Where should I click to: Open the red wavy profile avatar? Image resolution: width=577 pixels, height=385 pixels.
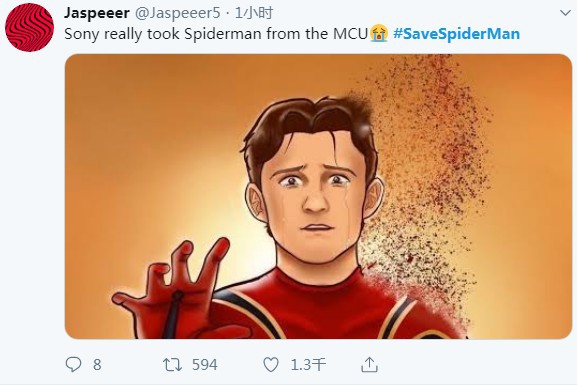coord(29,27)
